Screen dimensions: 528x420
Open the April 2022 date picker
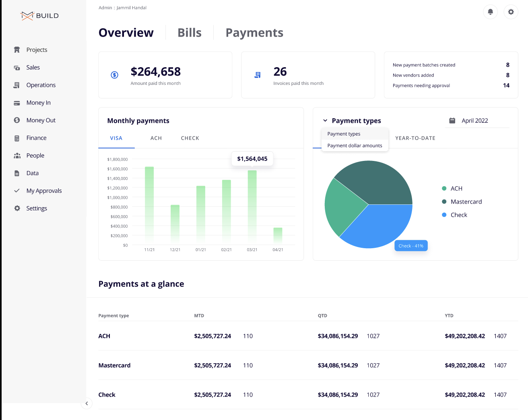(x=474, y=121)
